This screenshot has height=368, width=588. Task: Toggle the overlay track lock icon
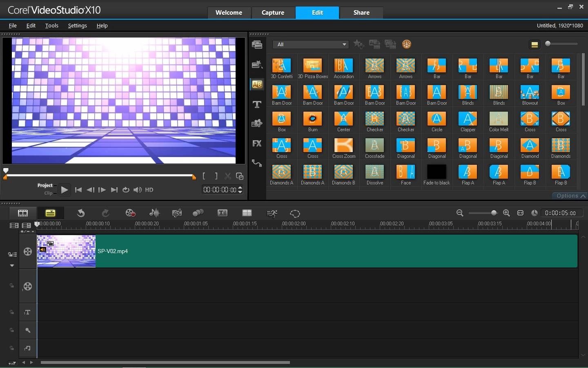pyautogui.click(x=12, y=285)
